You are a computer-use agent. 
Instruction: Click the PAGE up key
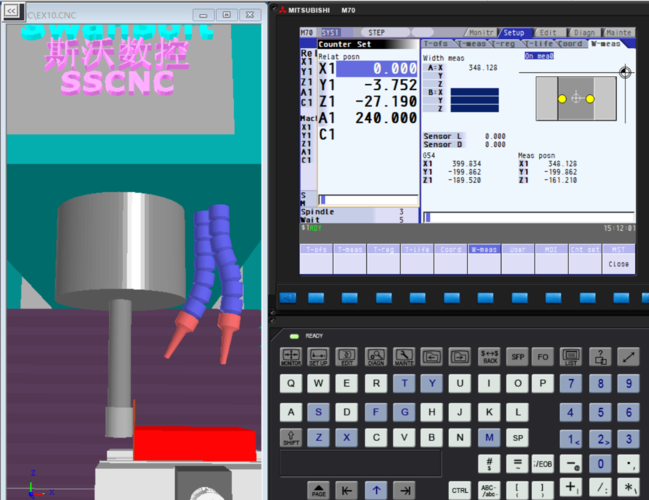coord(318,490)
